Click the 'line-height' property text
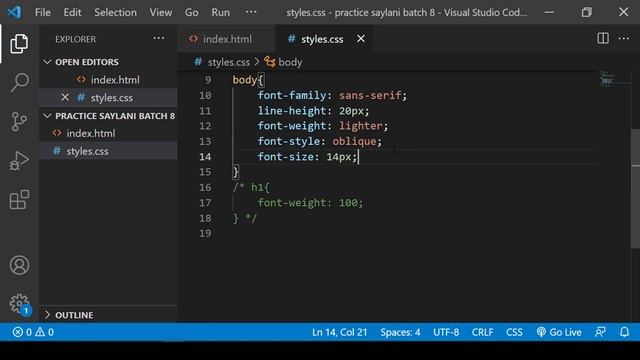The height and width of the screenshot is (360, 640). pos(292,111)
